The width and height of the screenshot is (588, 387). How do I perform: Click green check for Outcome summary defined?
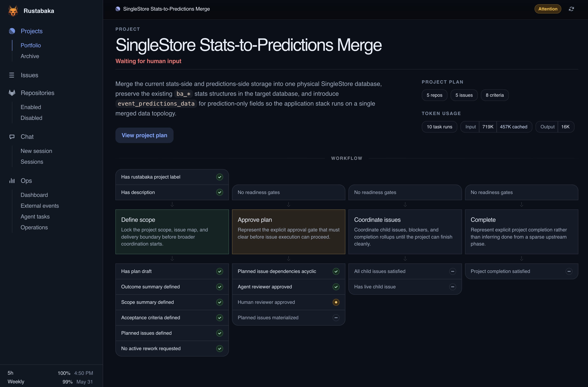[x=219, y=287]
